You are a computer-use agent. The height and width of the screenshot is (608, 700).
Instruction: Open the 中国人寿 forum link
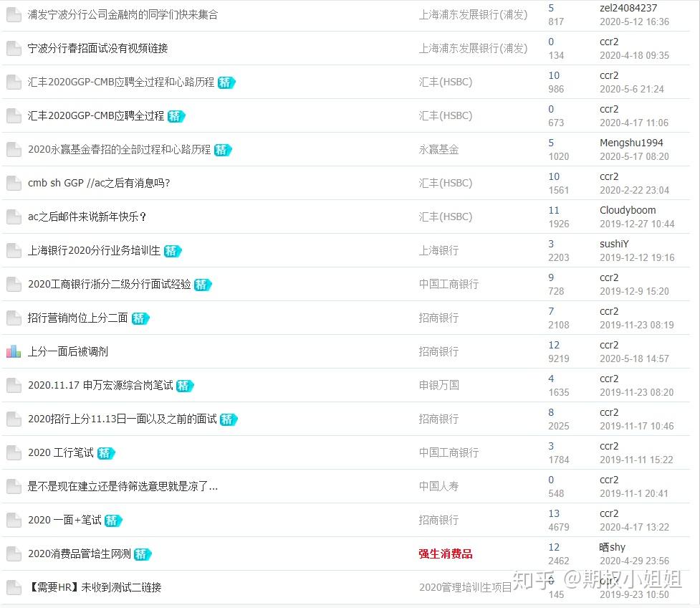click(438, 487)
